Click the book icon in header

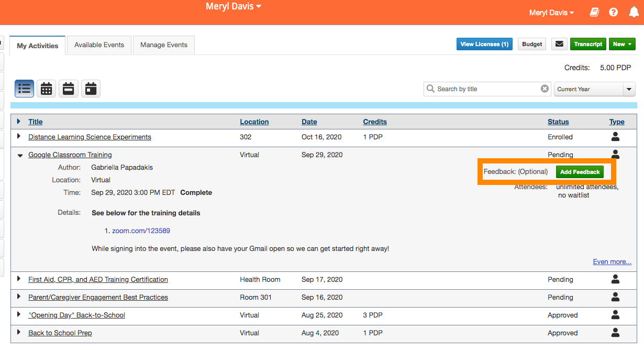pyautogui.click(x=594, y=12)
